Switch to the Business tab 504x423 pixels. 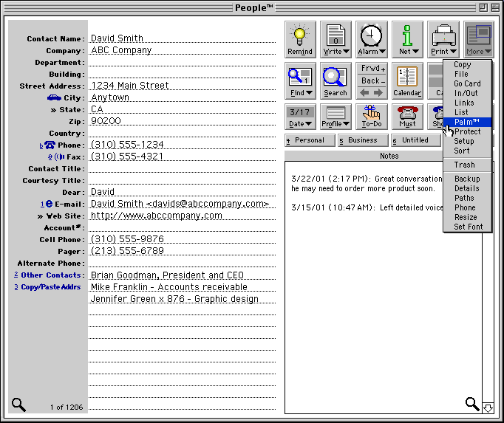(362, 140)
